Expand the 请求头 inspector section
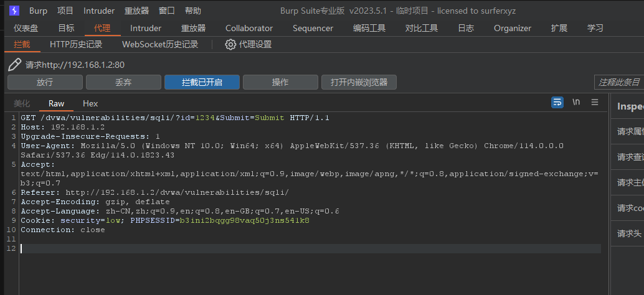644x295 pixels. click(x=629, y=233)
